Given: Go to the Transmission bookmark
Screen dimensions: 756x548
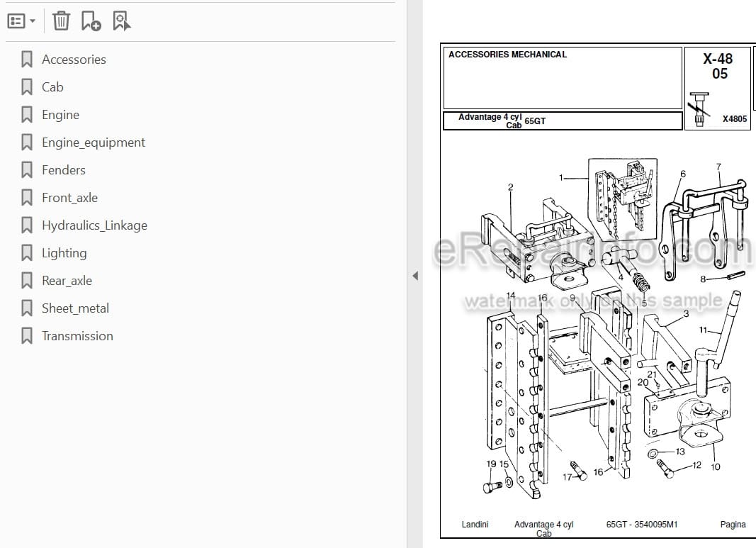Looking at the screenshot, I should tap(78, 336).
